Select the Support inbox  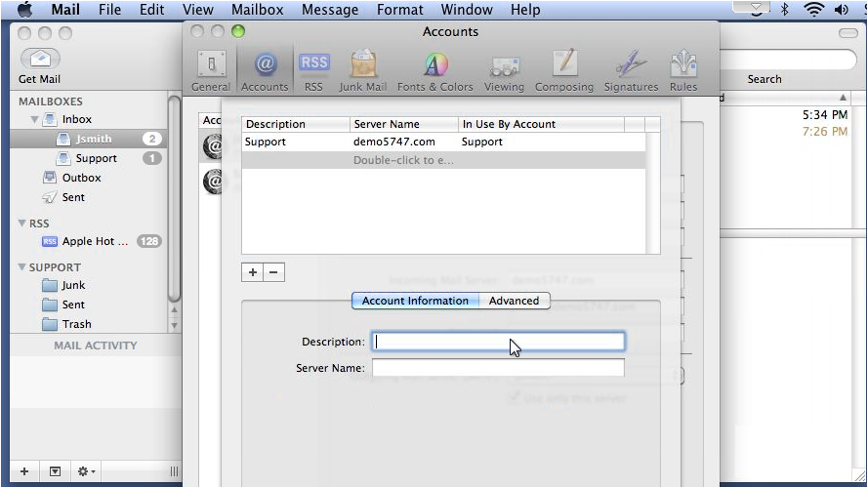[89, 158]
